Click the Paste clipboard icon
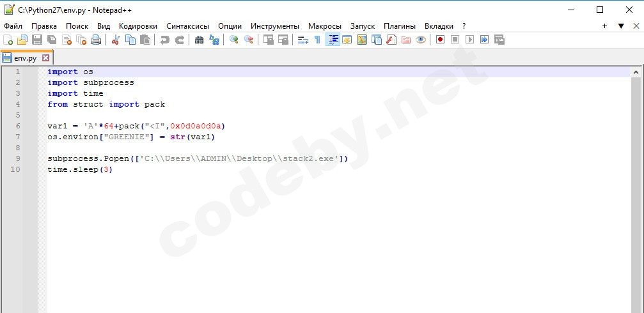 [145, 40]
